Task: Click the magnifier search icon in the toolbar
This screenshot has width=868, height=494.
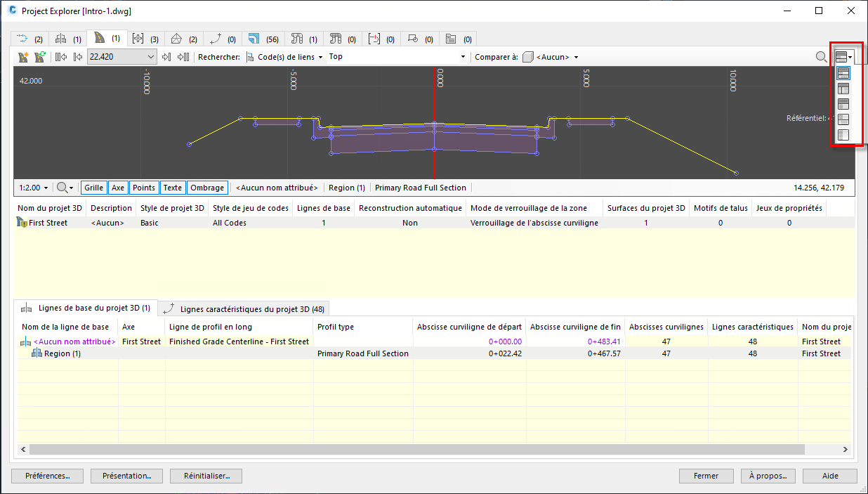Action: click(821, 57)
